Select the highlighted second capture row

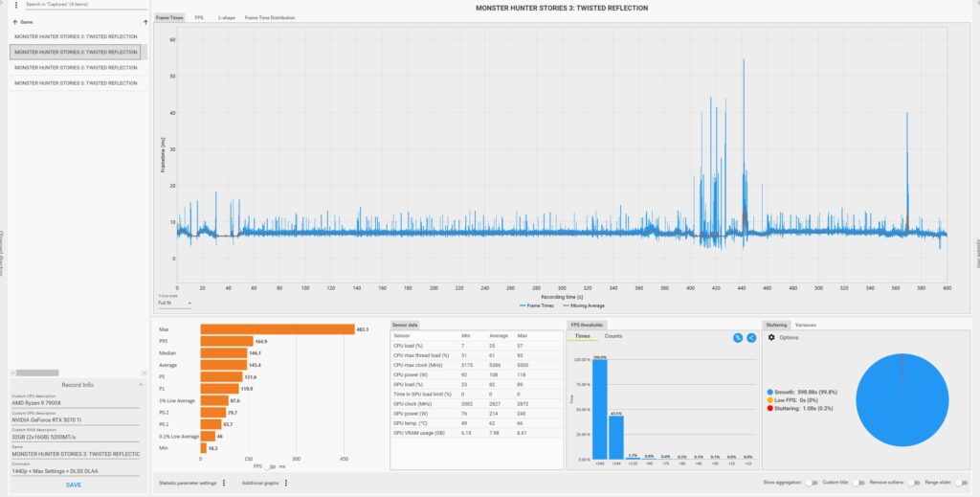[x=75, y=53]
